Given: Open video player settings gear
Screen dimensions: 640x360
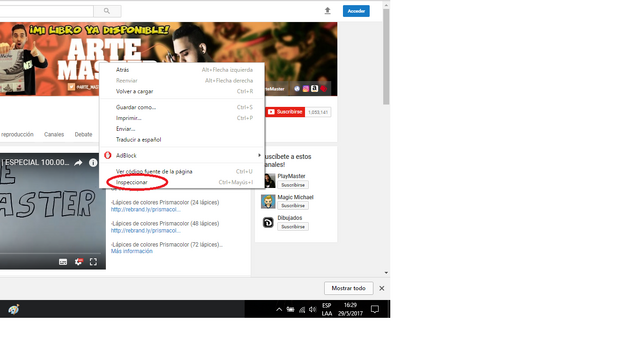Looking at the screenshot, I should click(78, 262).
